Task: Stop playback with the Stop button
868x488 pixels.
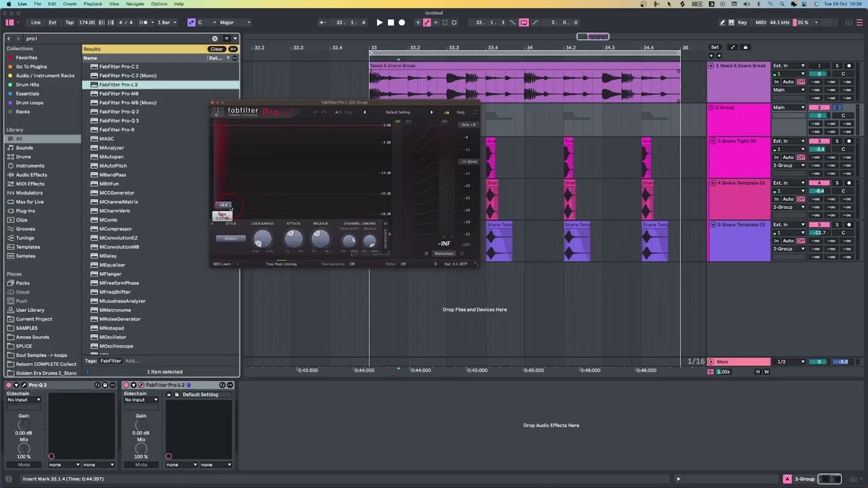Action: [x=391, y=22]
